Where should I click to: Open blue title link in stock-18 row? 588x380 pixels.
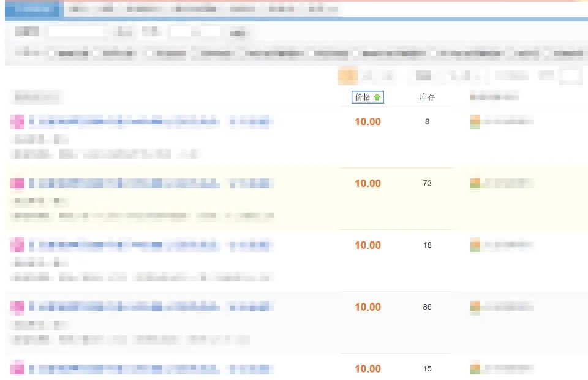[151, 245]
